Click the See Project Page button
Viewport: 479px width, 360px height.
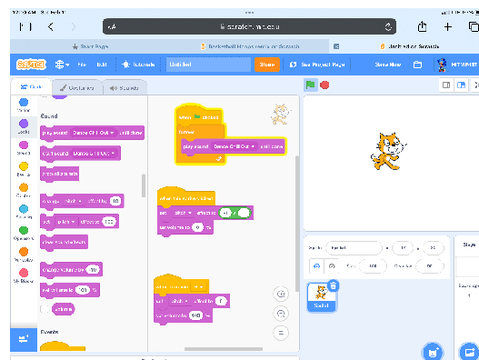tap(317, 65)
